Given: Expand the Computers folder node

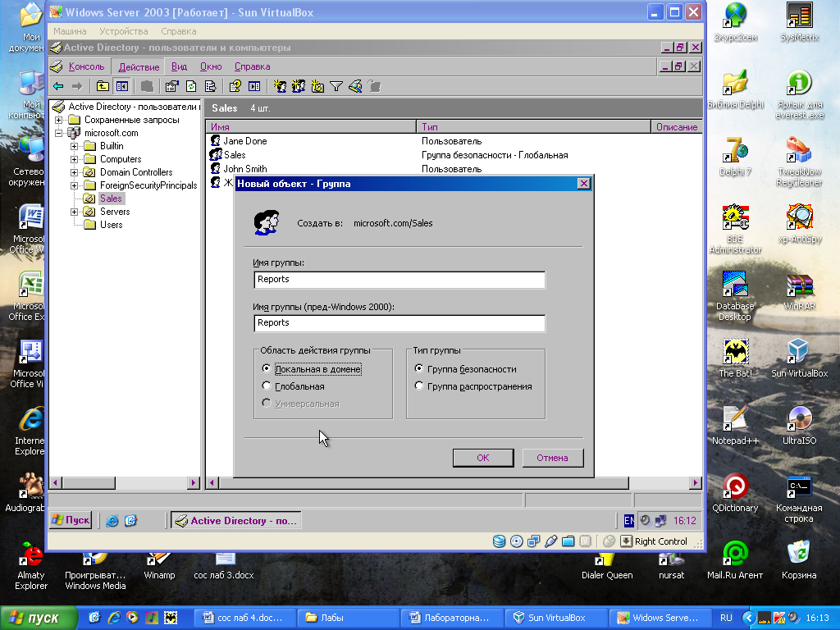Looking at the screenshot, I should point(75,159).
